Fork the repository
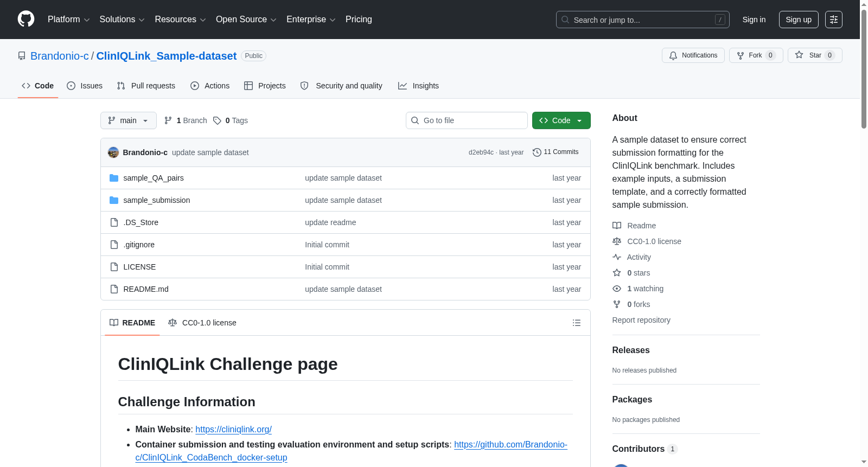The width and height of the screenshot is (868, 467). (x=756, y=55)
